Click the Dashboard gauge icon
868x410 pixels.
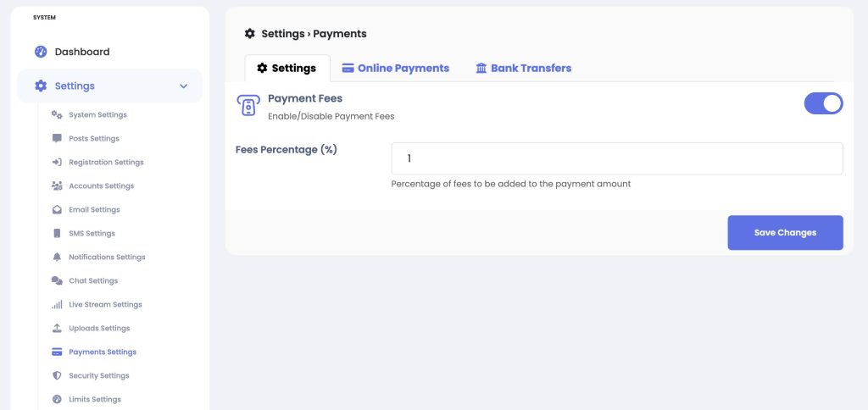click(41, 52)
